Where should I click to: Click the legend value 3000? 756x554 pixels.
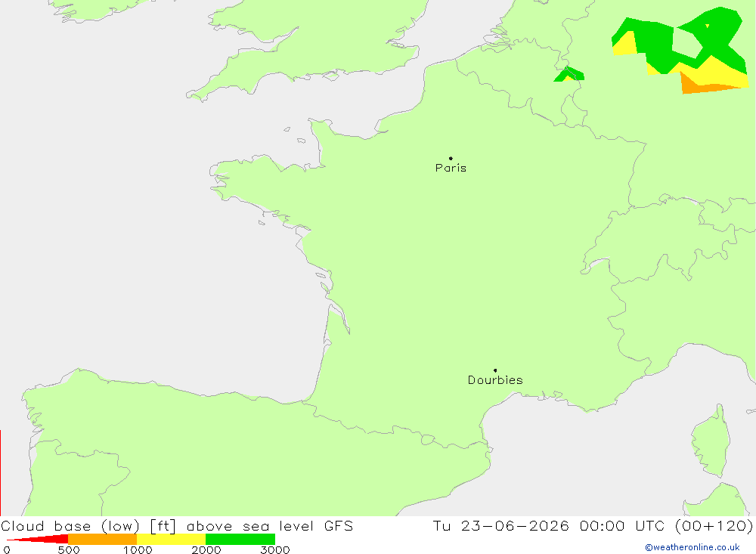coord(275,550)
